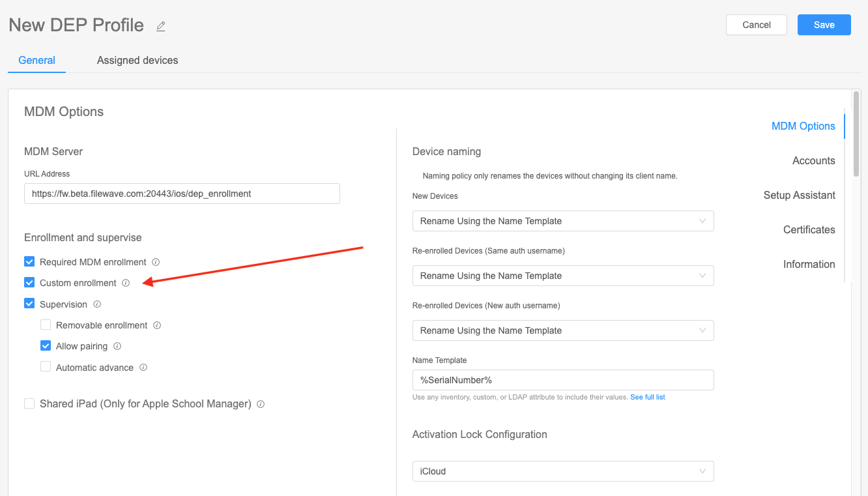Click the naming policy note text
The height and width of the screenshot is (496, 868).
550,176
